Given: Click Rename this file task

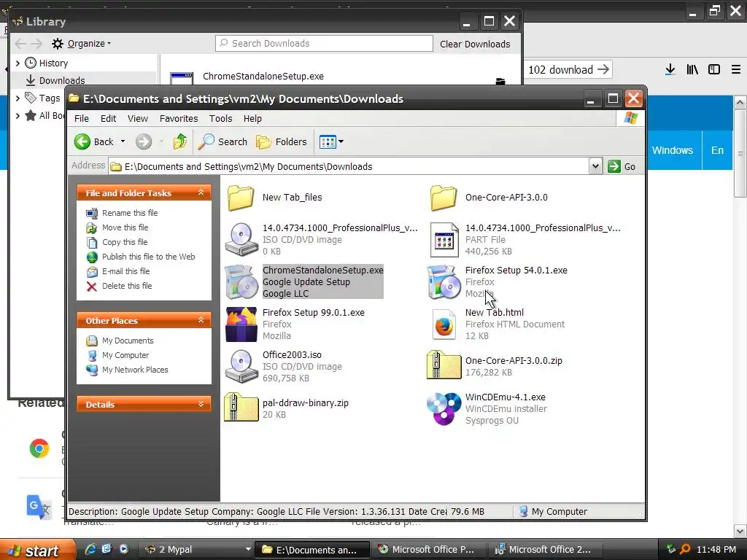Looking at the screenshot, I should (x=130, y=213).
